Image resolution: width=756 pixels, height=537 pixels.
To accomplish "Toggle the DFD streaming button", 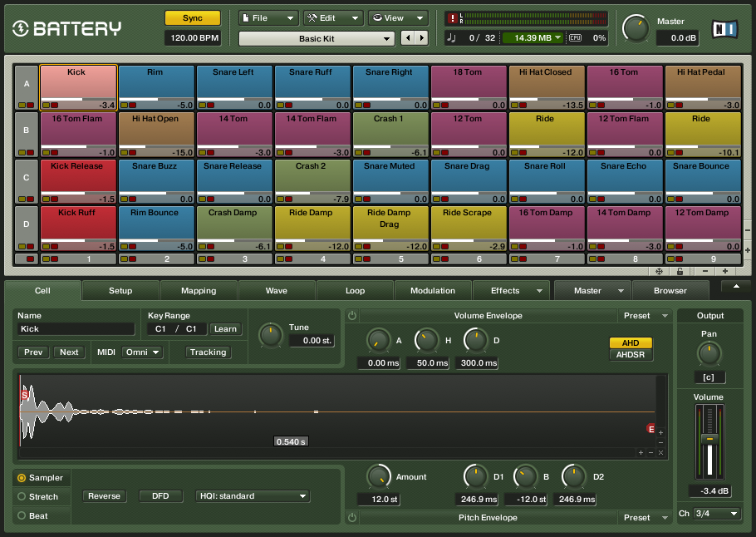I will click(160, 496).
